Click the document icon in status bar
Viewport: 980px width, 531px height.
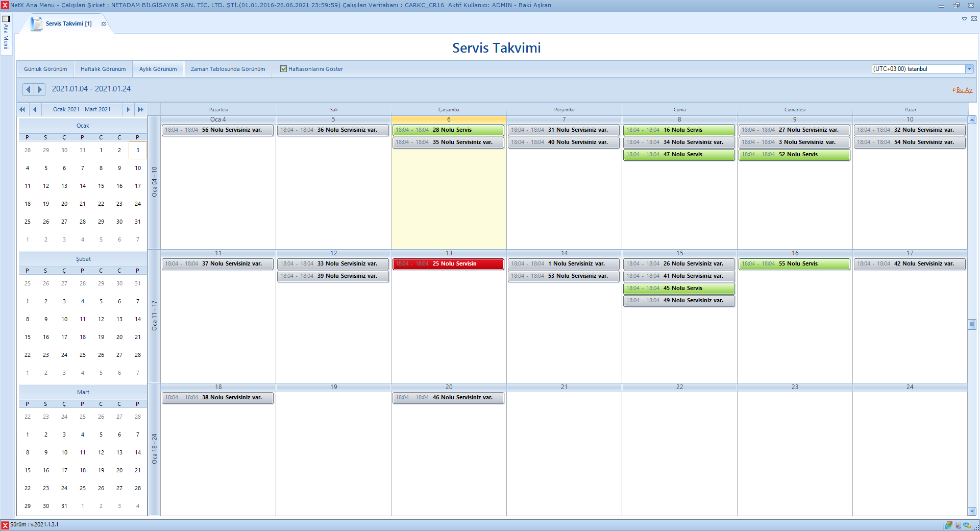pos(958,525)
